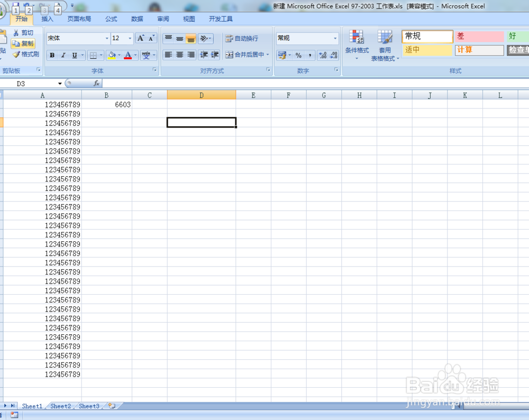Click the Insert Worksheet tab icon
Image resolution: width=529 pixels, height=420 pixels.
[112, 406]
